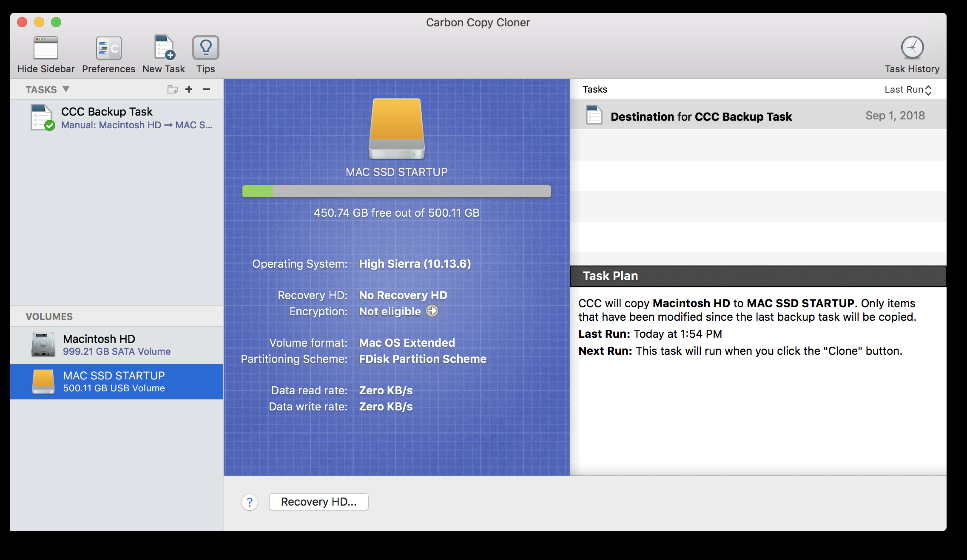Click the Hide Sidebar toolbar icon

[x=46, y=48]
